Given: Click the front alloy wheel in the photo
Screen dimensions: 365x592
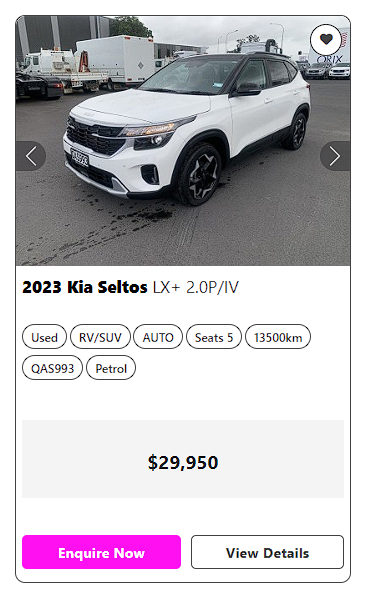Looking at the screenshot, I should [x=199, y=175].
